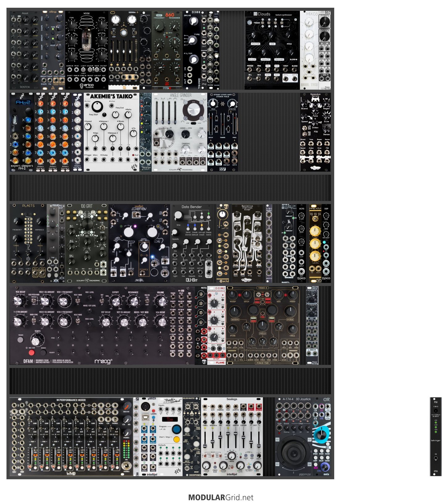Select the µMIDI module
442x504 pixels.
(149, 437)
